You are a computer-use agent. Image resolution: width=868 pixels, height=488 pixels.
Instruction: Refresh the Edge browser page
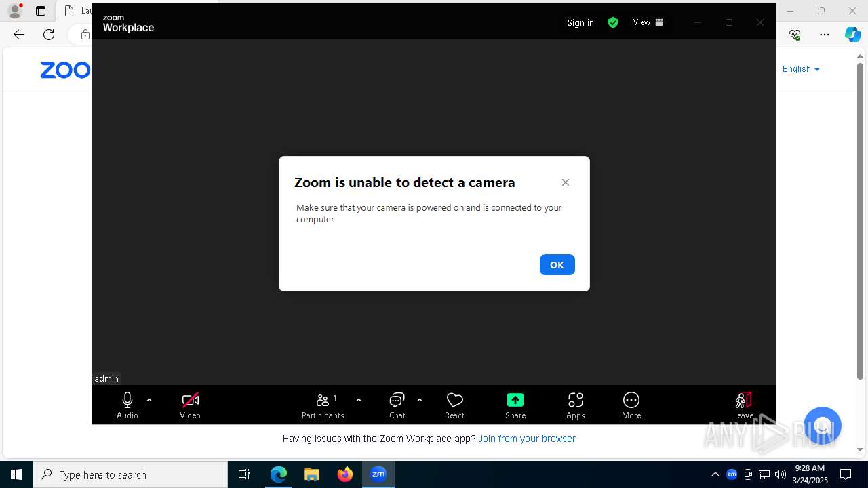(49, 35)
